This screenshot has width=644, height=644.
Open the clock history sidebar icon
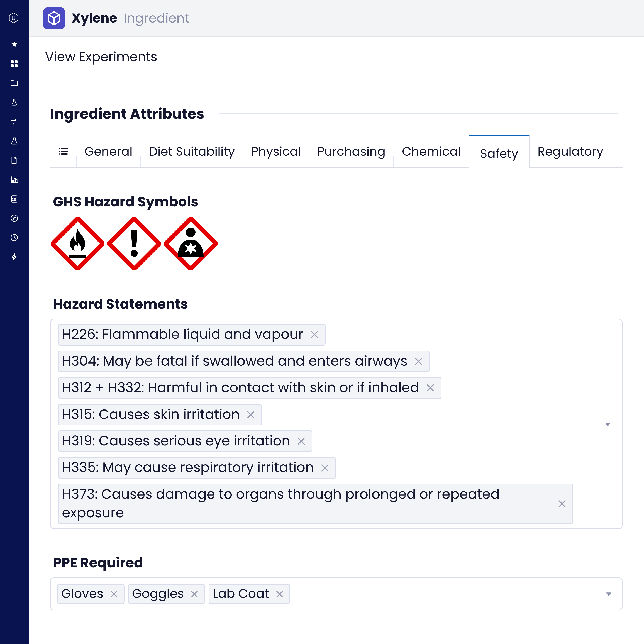click(14, 238)
